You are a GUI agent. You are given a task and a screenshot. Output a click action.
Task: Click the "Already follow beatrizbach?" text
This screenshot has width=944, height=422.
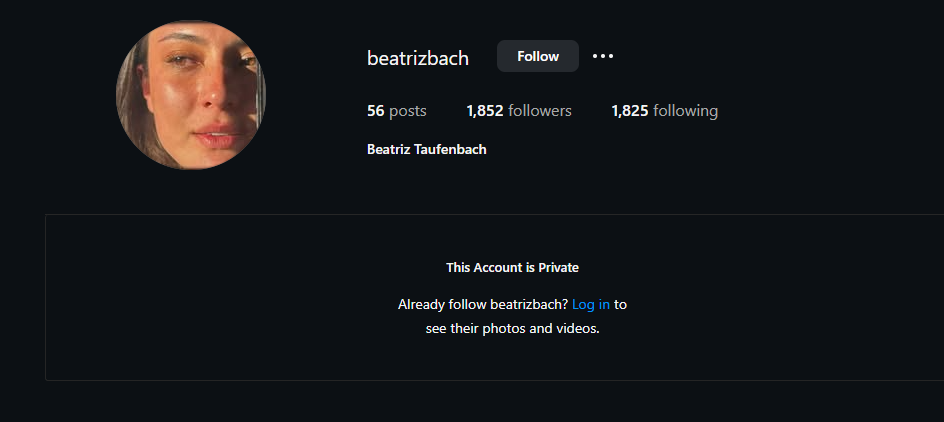(x=483, y=304)
